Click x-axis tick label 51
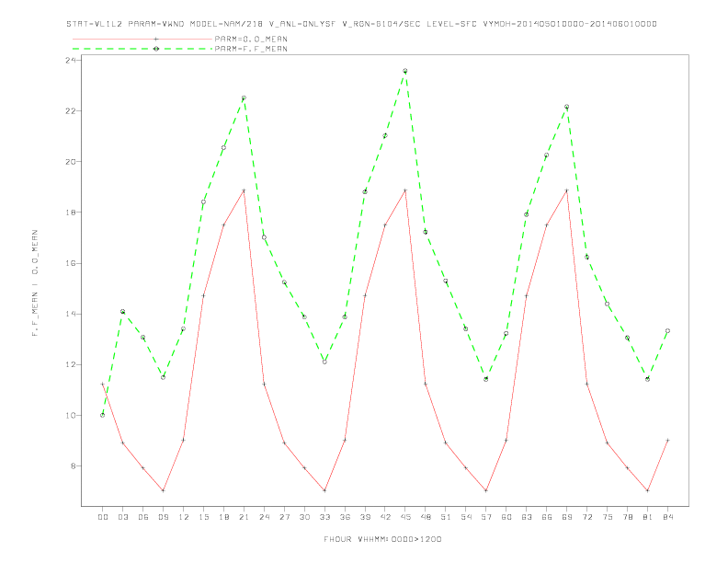Viewport: 728px width, 563px height. coord(446,517)
